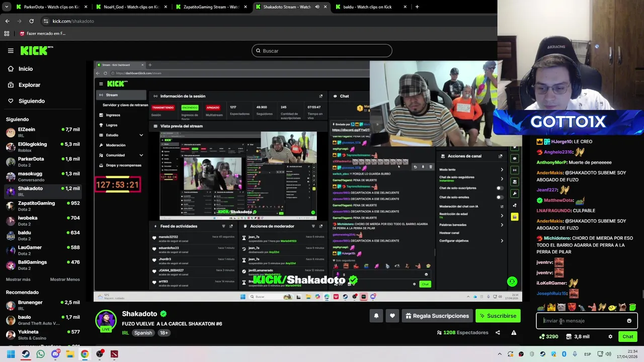The width and height of the screenshot is (644, 362).
Task: Open Siguiendo in the sidebar
Action: point(26,101)
